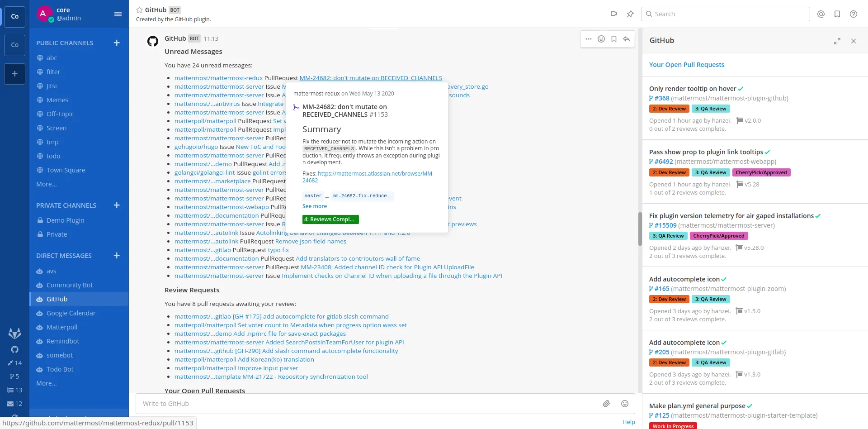Open GitHub pull requests count 5
868x429 pixels.
point(14,377)
